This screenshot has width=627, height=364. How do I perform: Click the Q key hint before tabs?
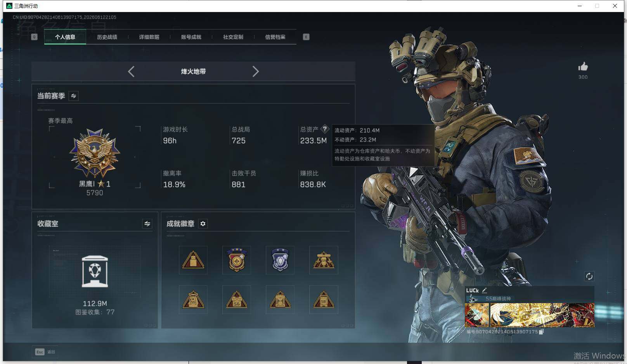pyautogui.click(x=34, y=37)
